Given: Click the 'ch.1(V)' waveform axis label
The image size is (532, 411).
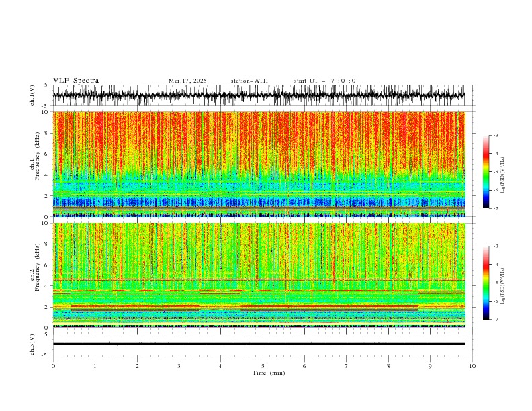Looking at the screenshot, I should click(x=32, y=95).
